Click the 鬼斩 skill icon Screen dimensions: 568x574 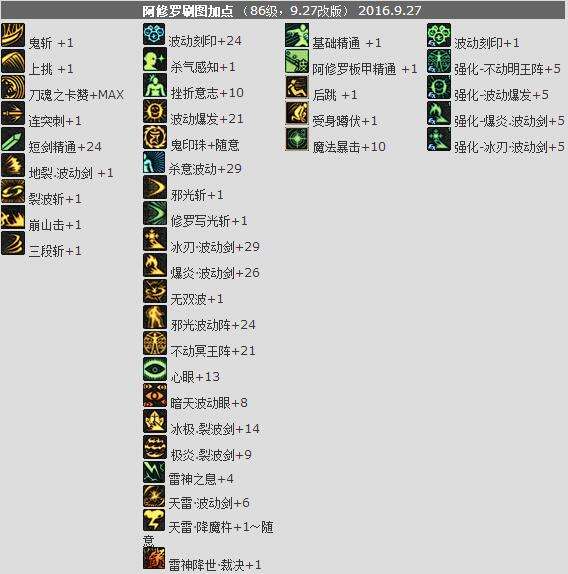click(x=13, y=35)
